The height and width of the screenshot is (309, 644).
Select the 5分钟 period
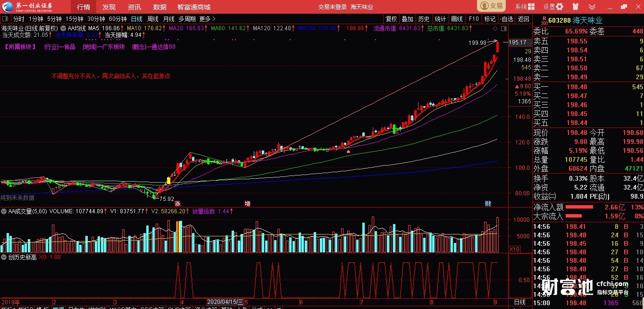coord(54,19)
